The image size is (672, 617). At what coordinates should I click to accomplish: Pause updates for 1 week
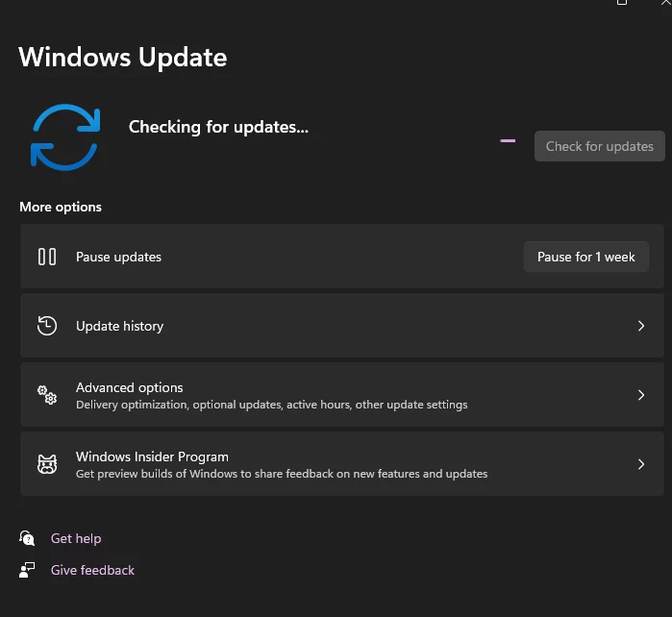585,257
